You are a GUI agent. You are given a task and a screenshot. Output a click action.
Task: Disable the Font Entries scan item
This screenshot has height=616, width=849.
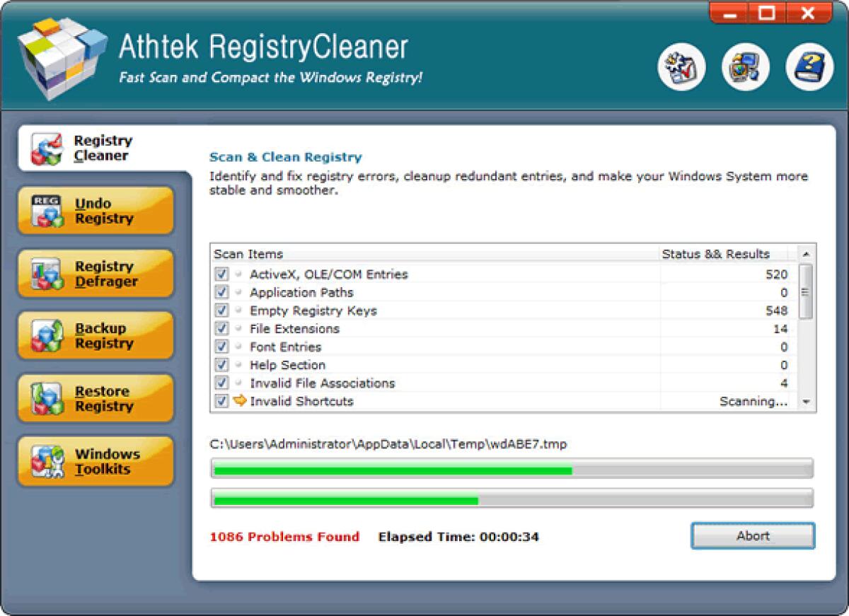point(221,347)
